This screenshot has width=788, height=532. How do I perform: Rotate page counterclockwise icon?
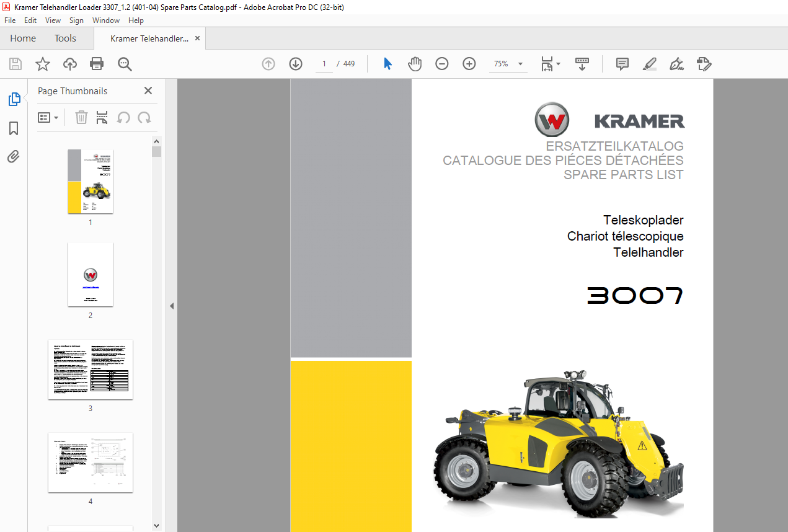[x=123, y=117]
